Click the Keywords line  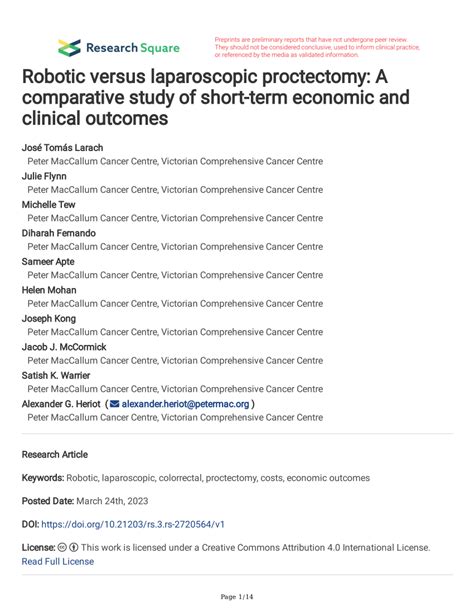pyautogui.click(x=196, y=478)
